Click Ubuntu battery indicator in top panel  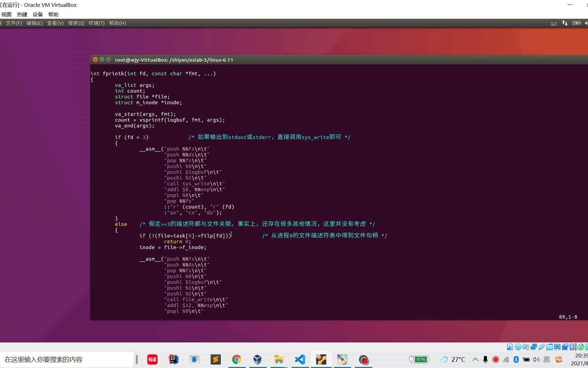point(576,23)
